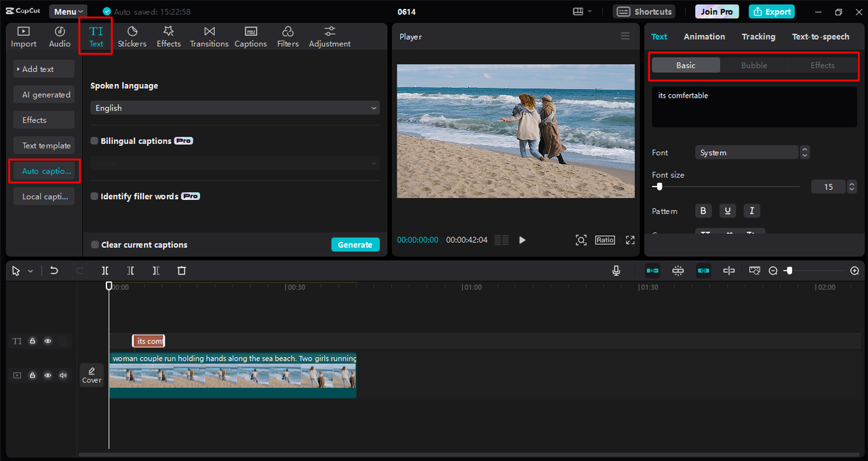The width and height of the screenshot is (868, 461).
Task: Apply italic pattern to text
Action: pos(751,211)
